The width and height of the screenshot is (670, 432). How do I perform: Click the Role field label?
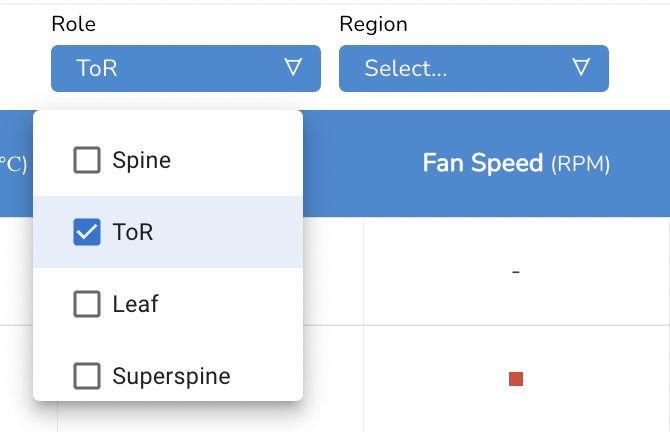pos(74,25)
